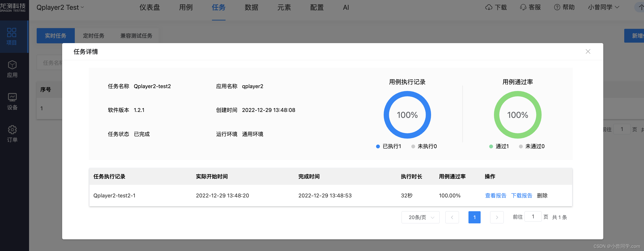Select the 定时任务 tab

coord(94,36)
